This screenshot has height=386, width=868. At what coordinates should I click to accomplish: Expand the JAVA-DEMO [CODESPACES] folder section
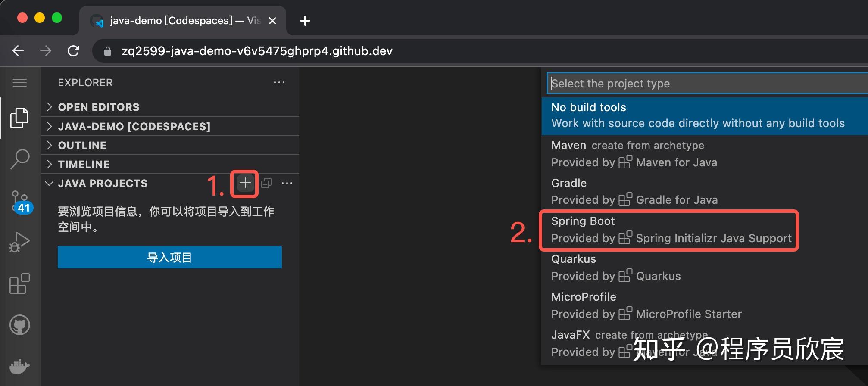170,126
